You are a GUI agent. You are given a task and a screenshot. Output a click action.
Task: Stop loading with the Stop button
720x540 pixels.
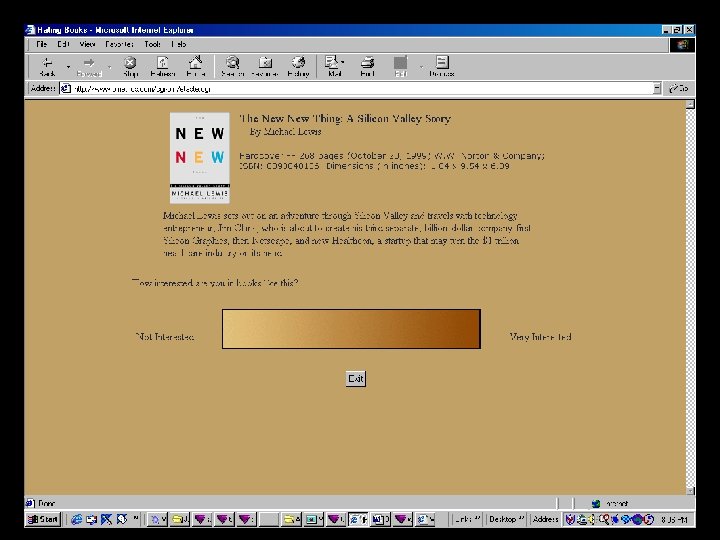pos(130,67)
